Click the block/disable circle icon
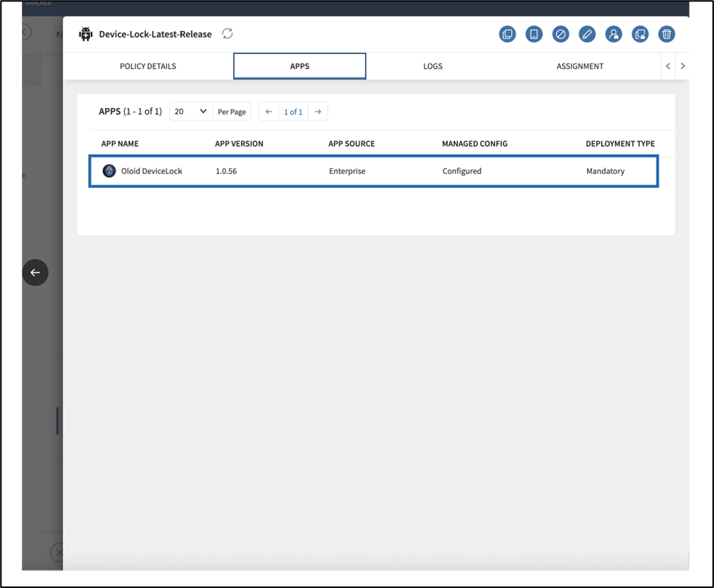Screen dimensions: 714x588 [560, 34]
